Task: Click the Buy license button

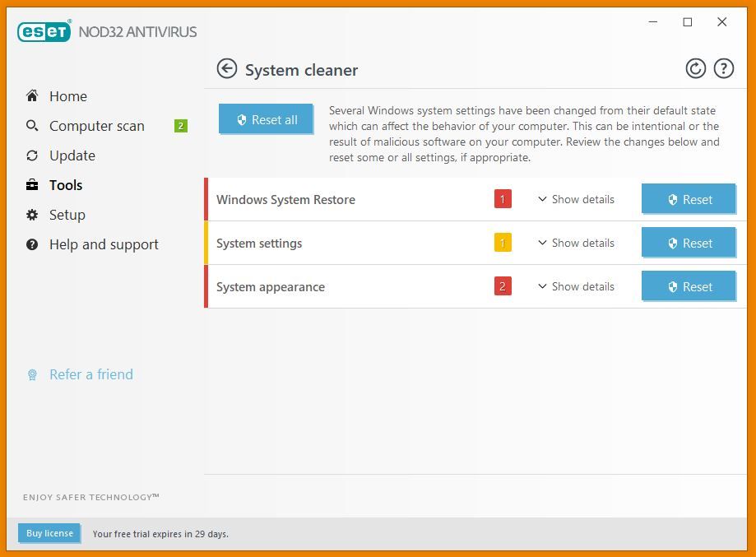Action: click(49, 533)
